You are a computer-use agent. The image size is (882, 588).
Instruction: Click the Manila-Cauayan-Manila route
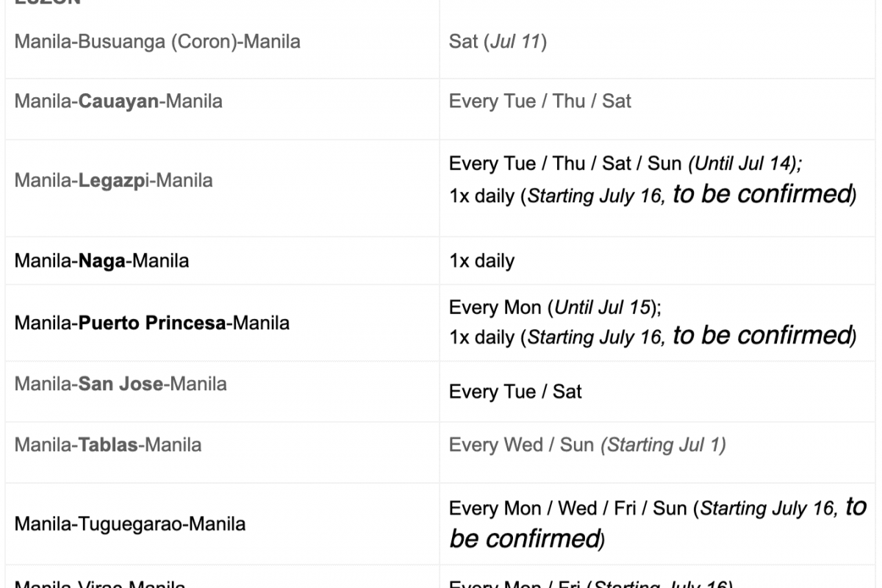coord(118,101)
